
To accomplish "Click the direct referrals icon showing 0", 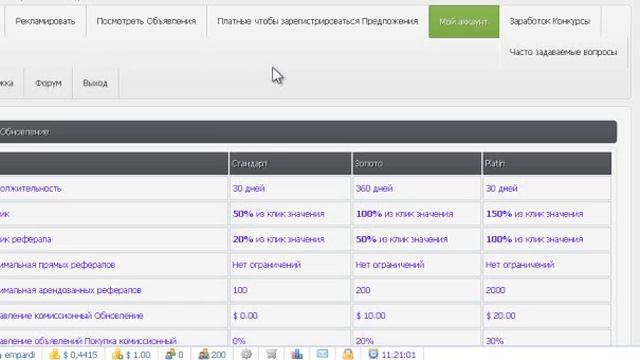I will tap(170, 354).
